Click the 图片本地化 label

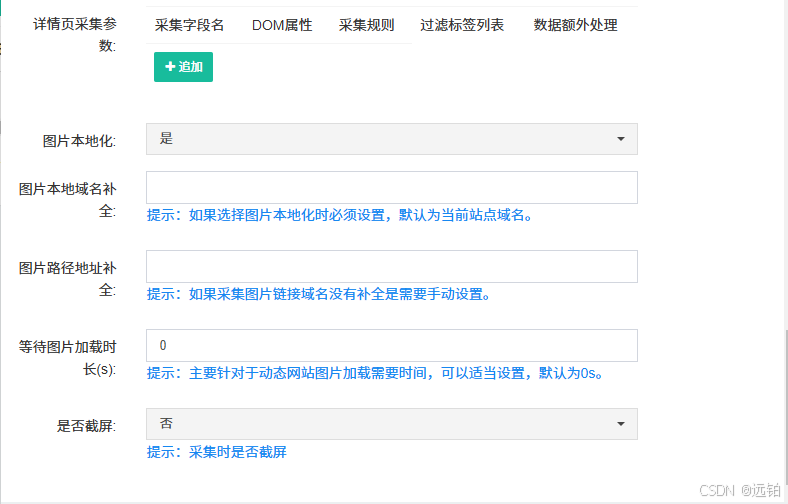pos(79,141)
